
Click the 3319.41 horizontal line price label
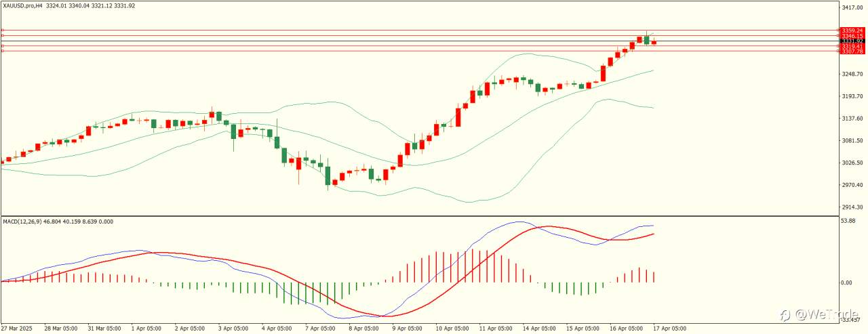(x=852, y=46)
